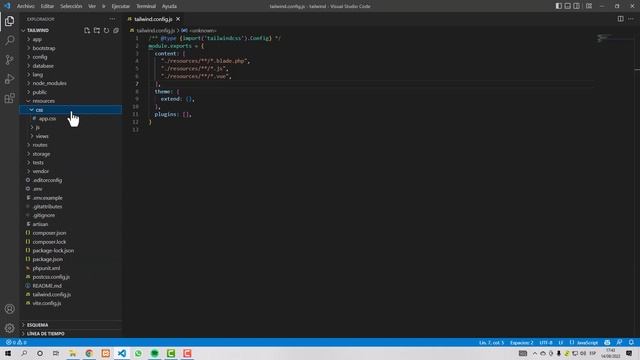The width and height of the screenshot is (640, 360).
Task: Toggle bottom panel layout icon
Action: (x=567, y=6)
